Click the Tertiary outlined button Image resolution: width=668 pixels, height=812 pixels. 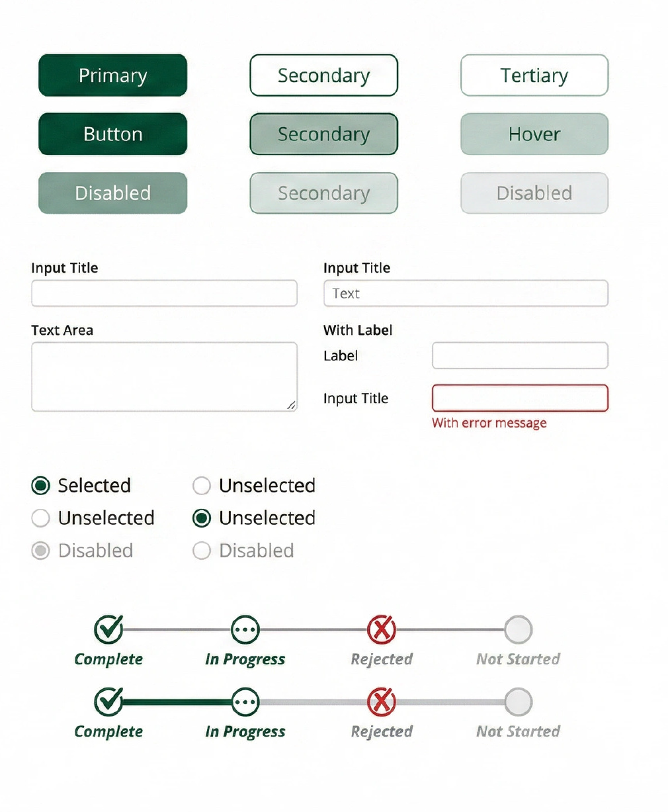[534, 75]
